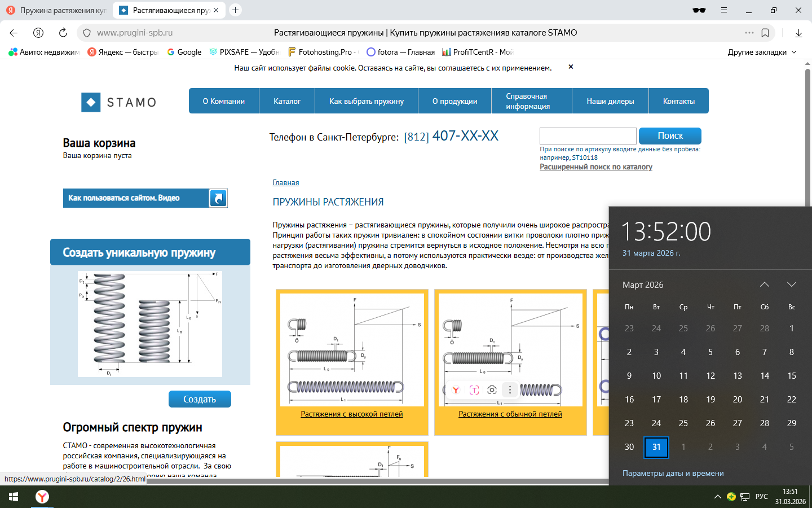The height and width of the screenshot is (508, 812).
Task: Translate text on image icon
Action: point(474,390)
